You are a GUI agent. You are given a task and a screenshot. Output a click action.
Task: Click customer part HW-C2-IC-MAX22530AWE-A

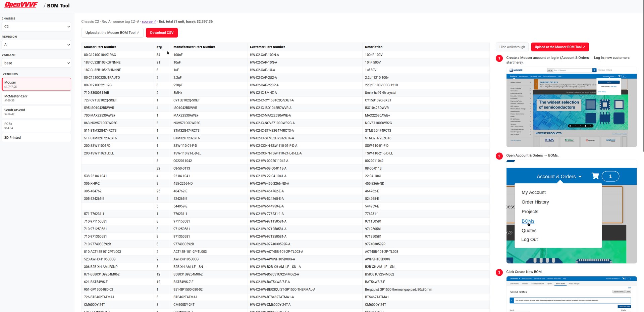coord(271,116)
